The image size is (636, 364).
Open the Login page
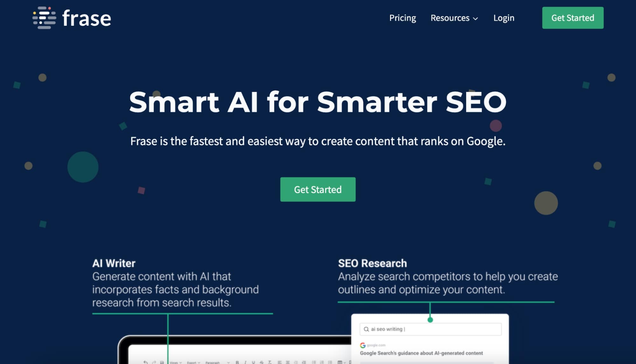point(504,18)
